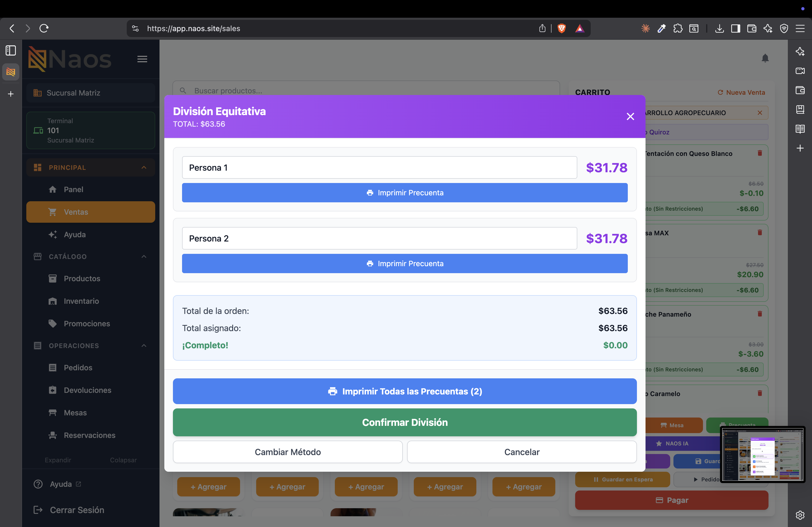Delete Tentación con Queso Blanco cart item
This screenshot has width=812, height=527.
point(760,153)
